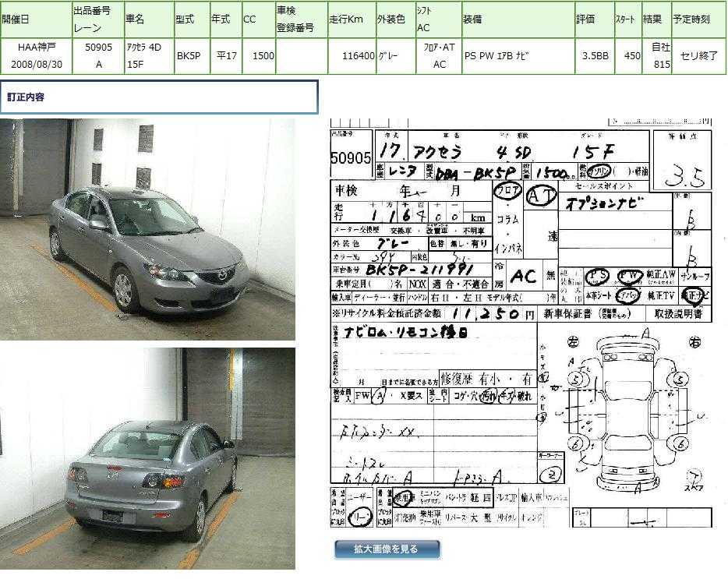728x579 pixels.
Task: Click the 開催日 column header
Action: coord(36,19)
